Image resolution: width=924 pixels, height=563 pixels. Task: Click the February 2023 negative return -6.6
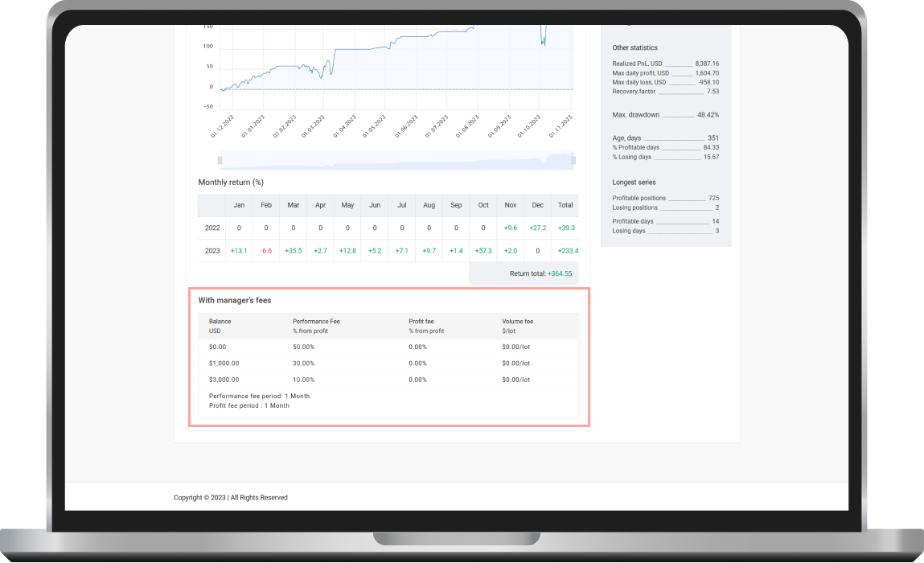pyautogui.click(x=266, y=251)
